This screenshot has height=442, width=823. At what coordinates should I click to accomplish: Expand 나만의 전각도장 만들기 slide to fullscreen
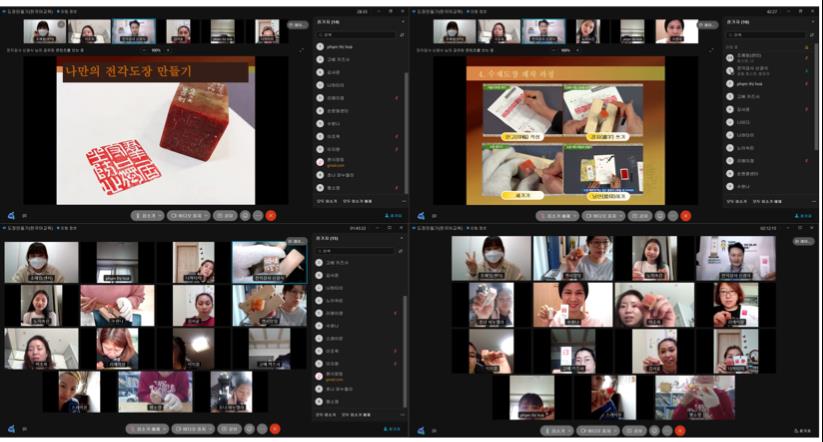[x=302, y=50]
